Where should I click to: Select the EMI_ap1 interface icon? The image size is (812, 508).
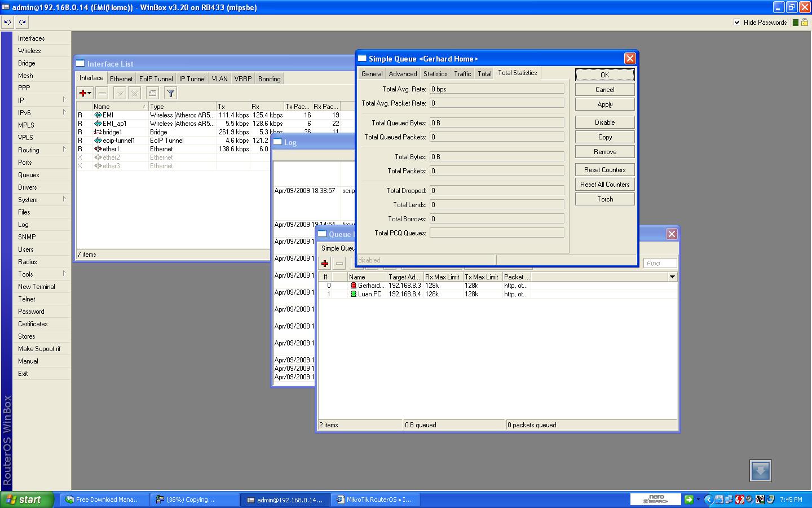pyautogui.click(x=98, y=124)
